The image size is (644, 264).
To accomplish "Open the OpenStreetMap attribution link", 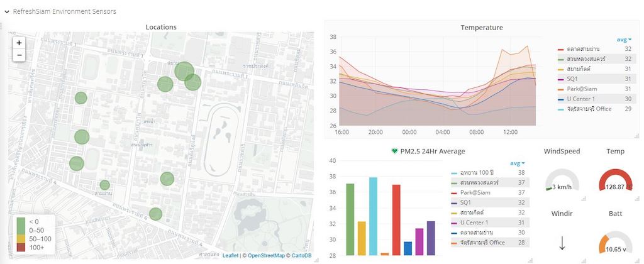I will [266, 256].
